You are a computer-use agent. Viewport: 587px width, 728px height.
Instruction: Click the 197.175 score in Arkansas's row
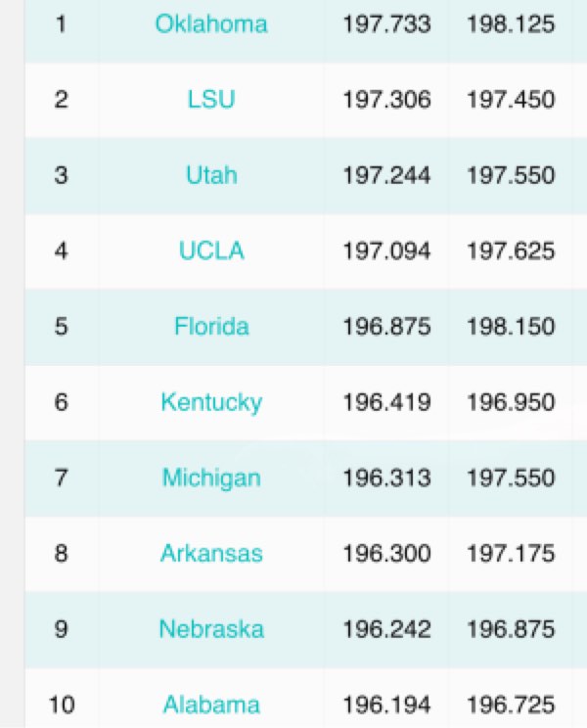[511, 553]
